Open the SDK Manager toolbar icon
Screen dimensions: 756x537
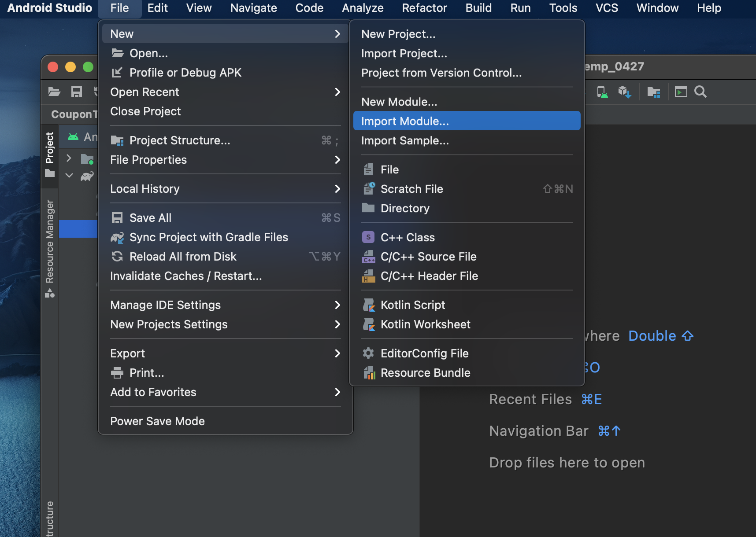coord(624,92)
